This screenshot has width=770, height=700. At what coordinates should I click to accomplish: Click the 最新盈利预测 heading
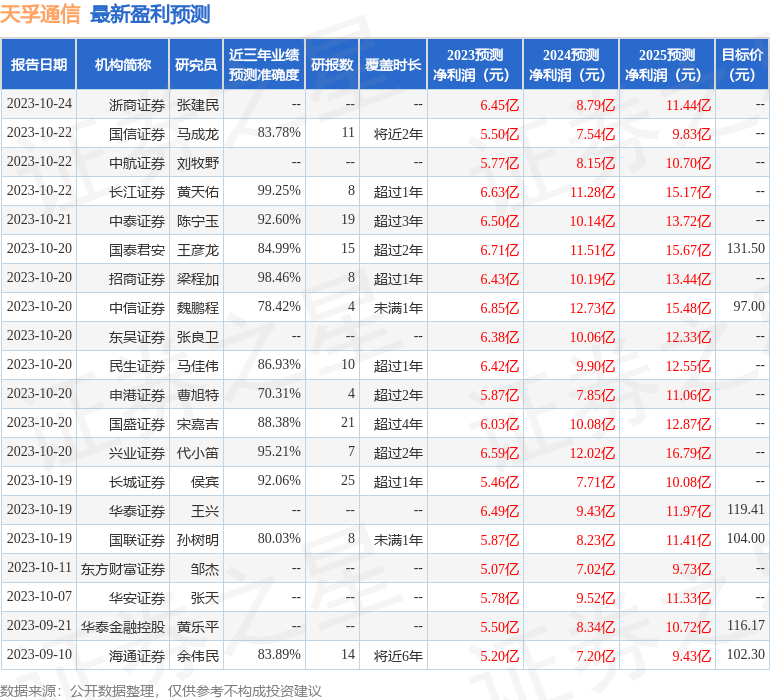click(150, 14)
